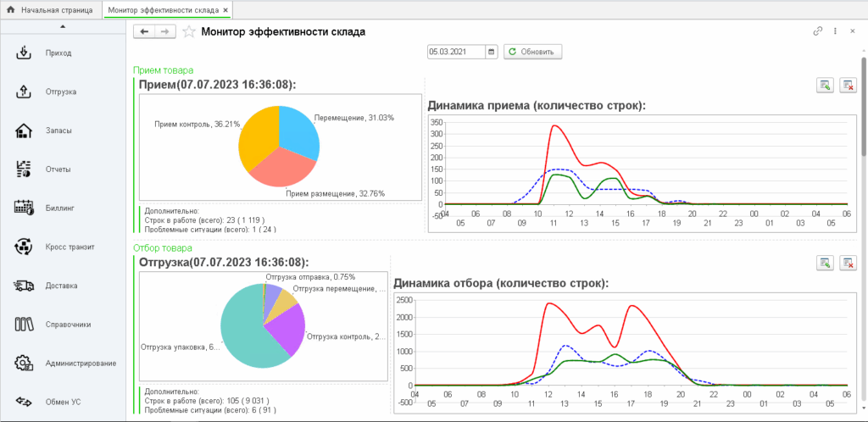
Task: Add page to favorites with star
Action: (189, 32)
